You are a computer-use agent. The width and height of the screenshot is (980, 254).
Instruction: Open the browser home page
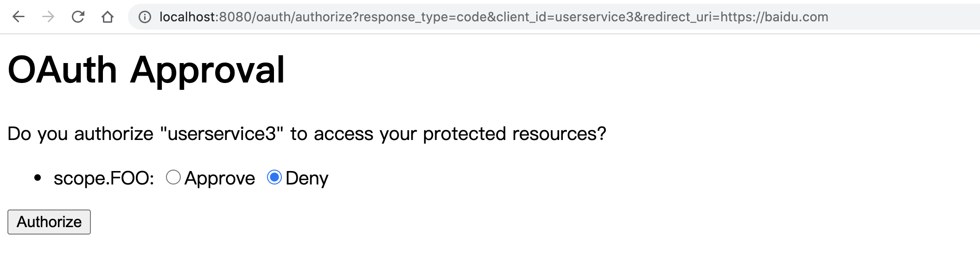pos(108,17)
